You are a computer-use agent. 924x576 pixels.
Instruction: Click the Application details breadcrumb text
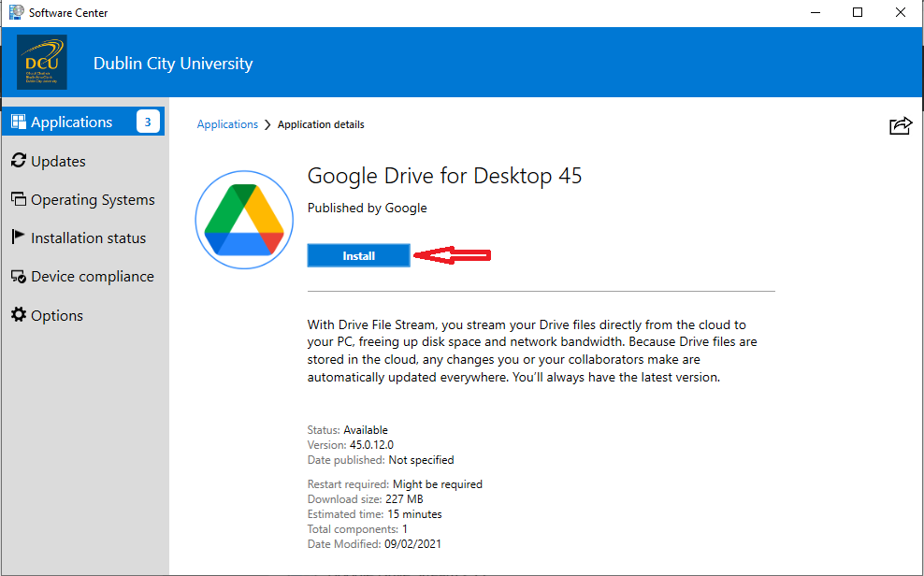321,124
